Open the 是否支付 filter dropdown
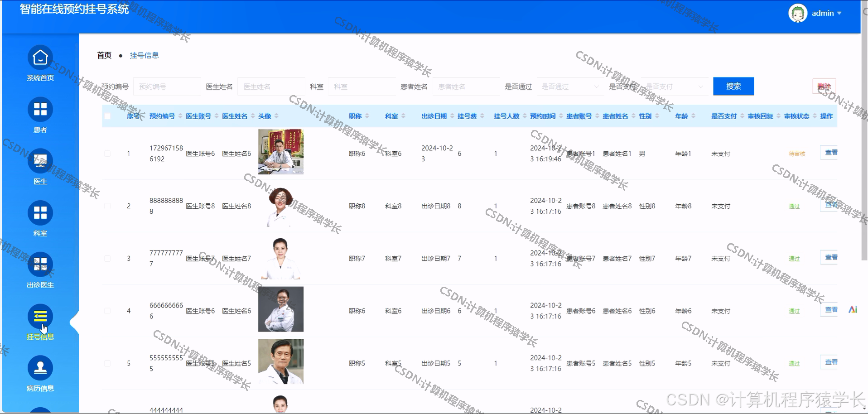The image size is (868, 414). [675, 87]
